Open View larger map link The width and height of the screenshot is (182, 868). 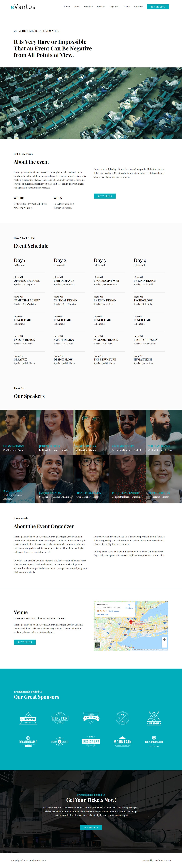point(103,614)
